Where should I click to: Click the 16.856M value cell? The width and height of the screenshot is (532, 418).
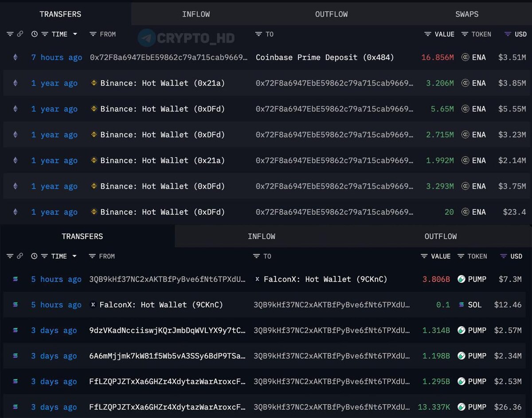pos(438,57)
